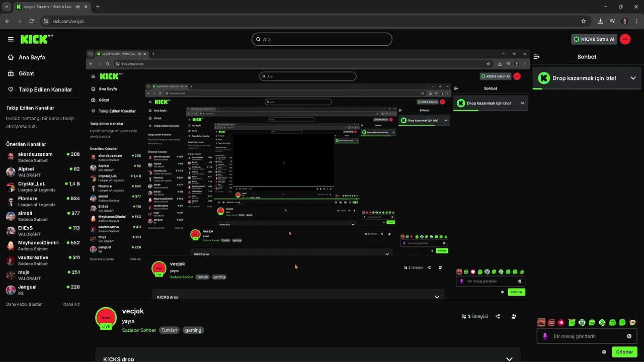The height and width of the screenshot is (362, 644).
Task: Click 'Daha Az' in the main sidebar
Action: coord(71,304)
